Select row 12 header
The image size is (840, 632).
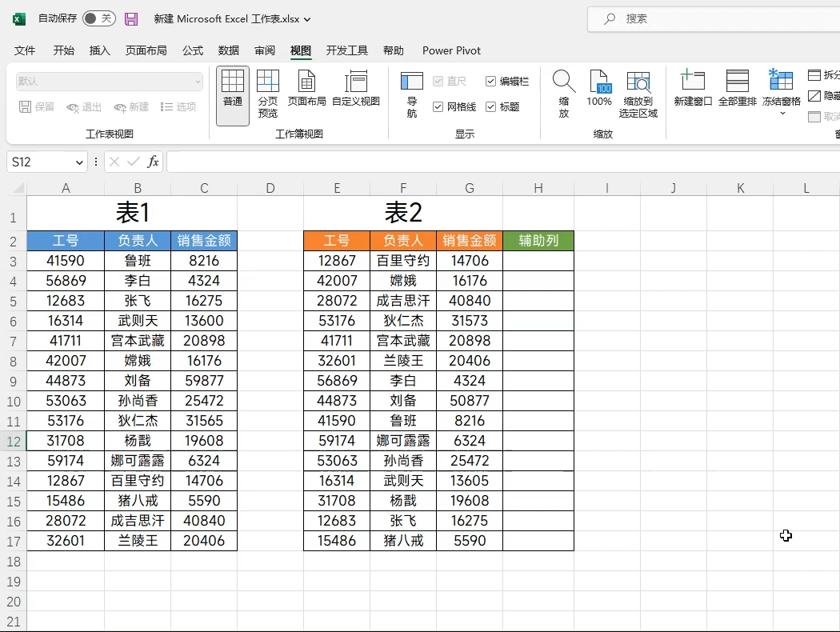[14, 442]
